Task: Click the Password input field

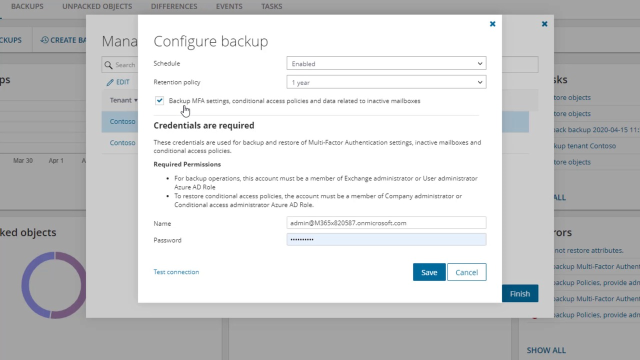Action: [x=386, y=240]
